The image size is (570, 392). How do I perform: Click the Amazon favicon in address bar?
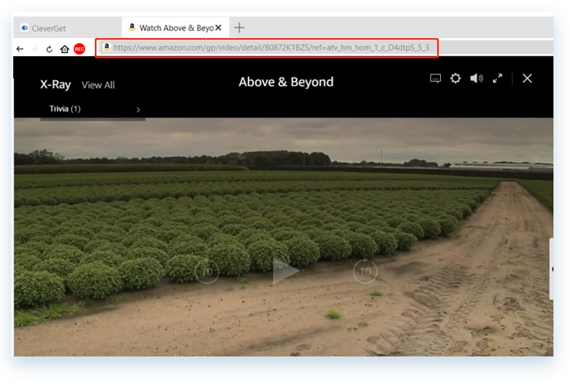pos(107,47)
